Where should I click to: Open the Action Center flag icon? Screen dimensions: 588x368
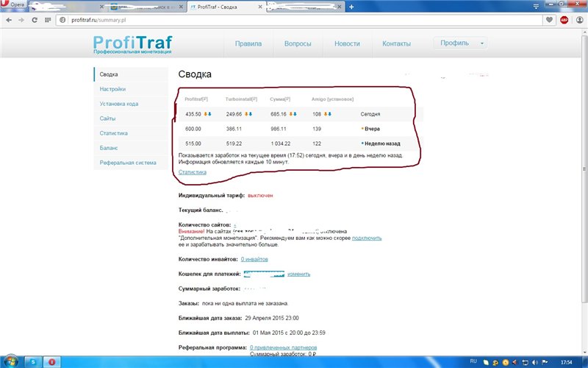coord(545,362)
